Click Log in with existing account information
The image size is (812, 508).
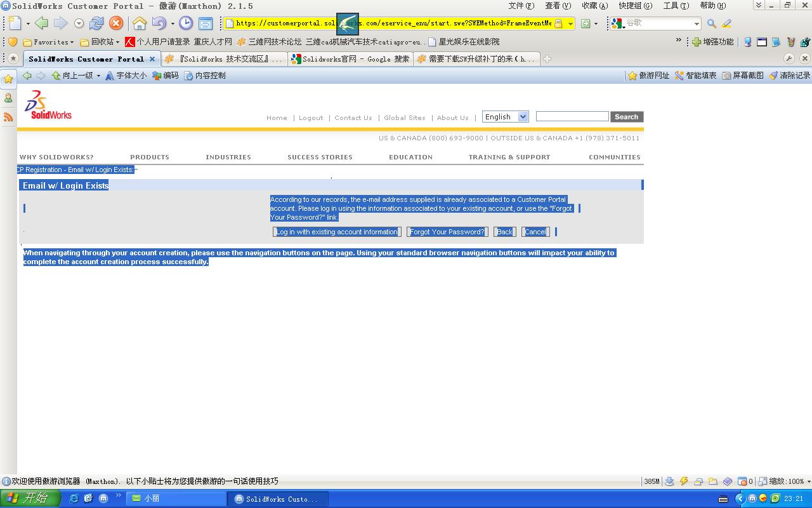(337, 232)
